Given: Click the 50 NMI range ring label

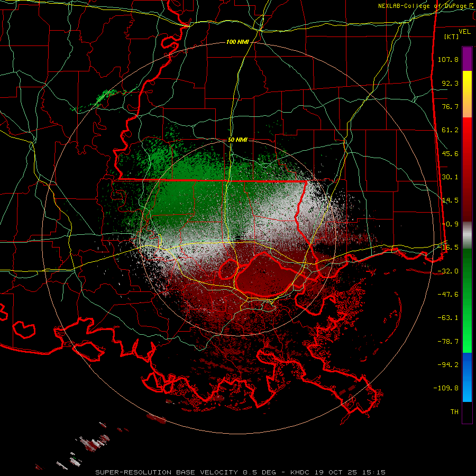Looking at the screenshot, I should pos(237,140).
